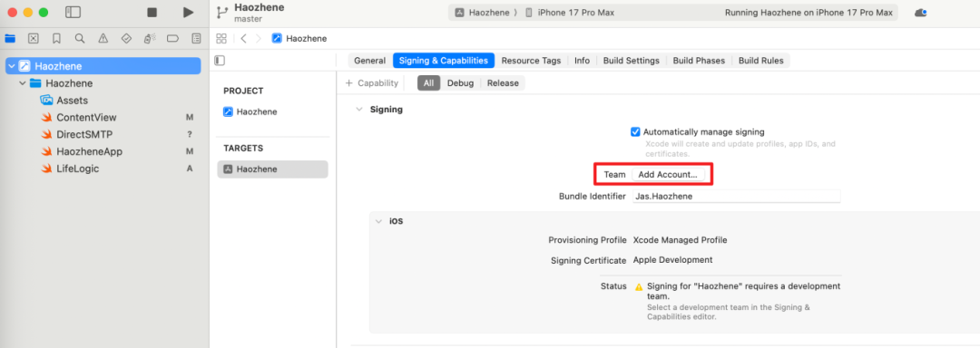Click the Add Account team button
The image size is (980, 348).
pos(668,175)
